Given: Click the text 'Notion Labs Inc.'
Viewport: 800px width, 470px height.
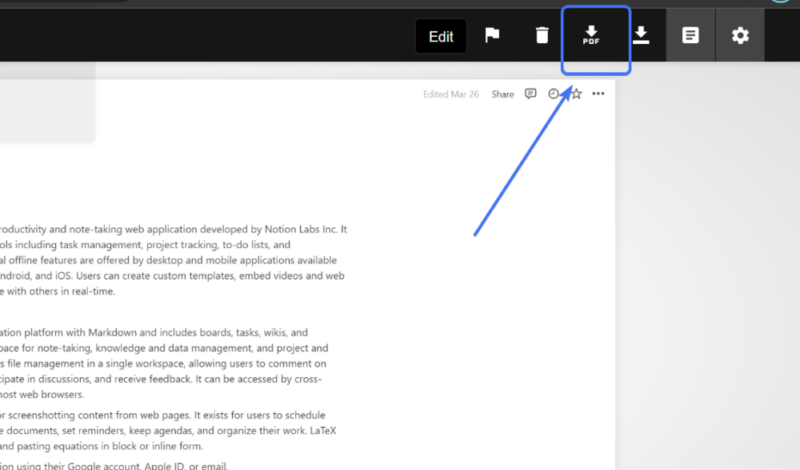Looking at the screenshot, I should tap(301, 229).
